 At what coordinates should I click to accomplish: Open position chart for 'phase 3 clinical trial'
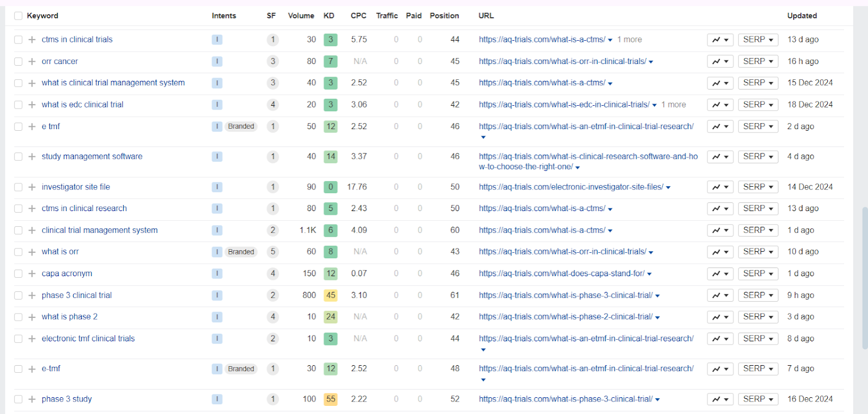(x=720, y=296)
